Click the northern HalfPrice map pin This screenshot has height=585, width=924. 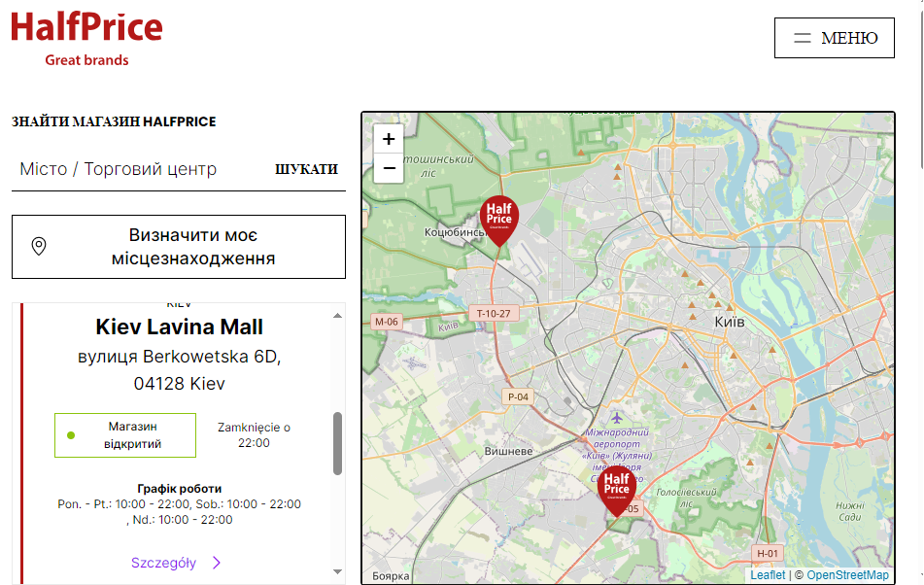click(499, 218)
